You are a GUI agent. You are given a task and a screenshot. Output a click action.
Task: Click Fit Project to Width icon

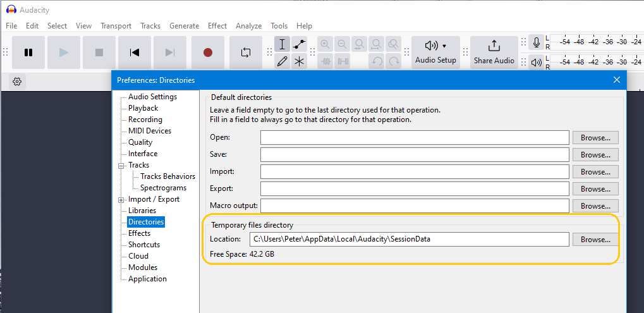376,44
